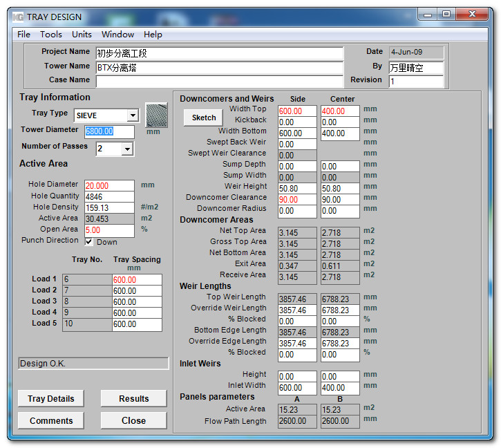Edit the Open Area percent field
This screenshot has height=448, width=501.
coord(109,230)
